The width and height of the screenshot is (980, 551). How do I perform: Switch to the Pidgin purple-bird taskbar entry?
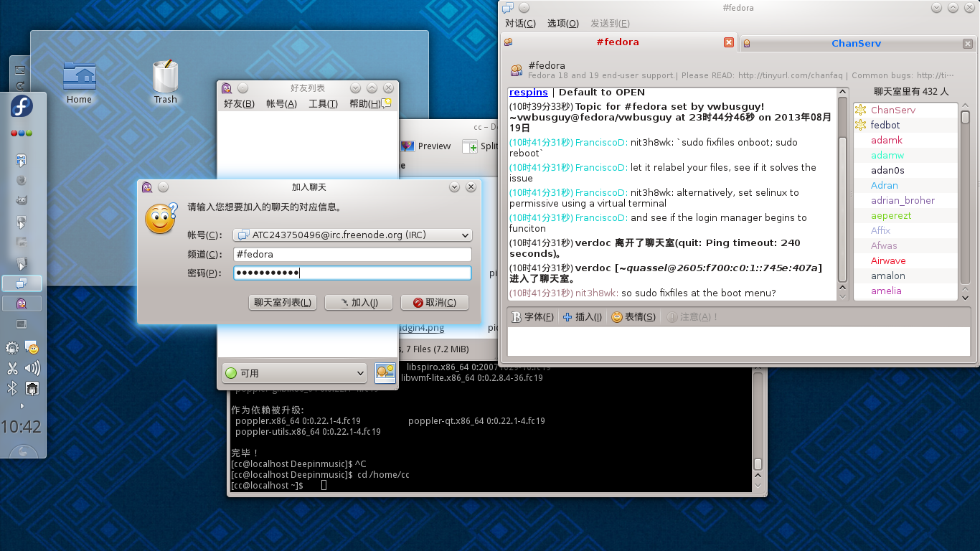(22, 303)
